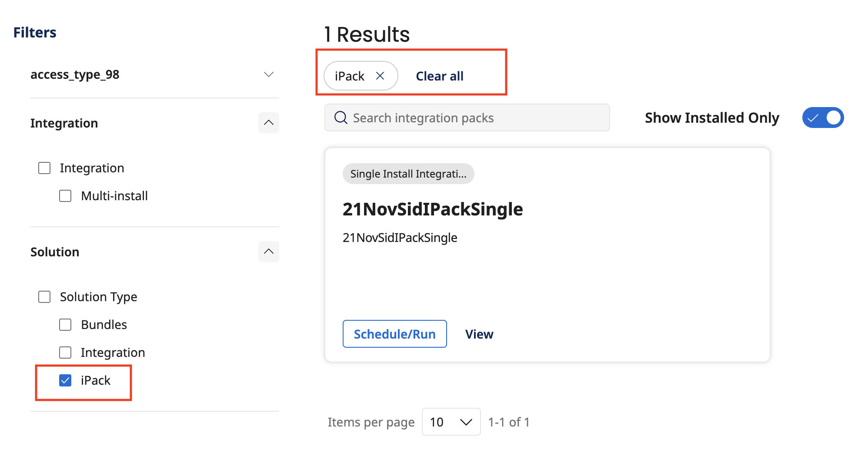Click the search magnifier icon
Viewport: 868px width, 450px height.
pyautogui.click(x=341, y=118)
